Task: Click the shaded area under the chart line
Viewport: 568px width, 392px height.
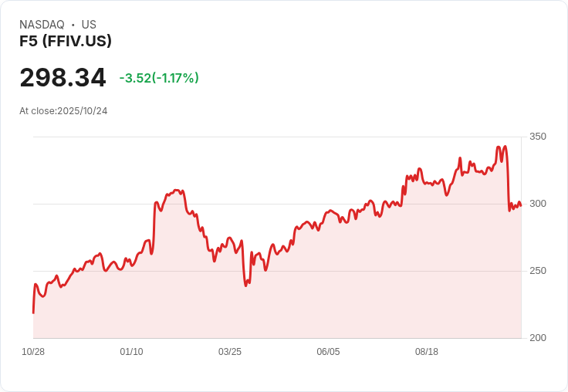Action: (x=309, y=293)
